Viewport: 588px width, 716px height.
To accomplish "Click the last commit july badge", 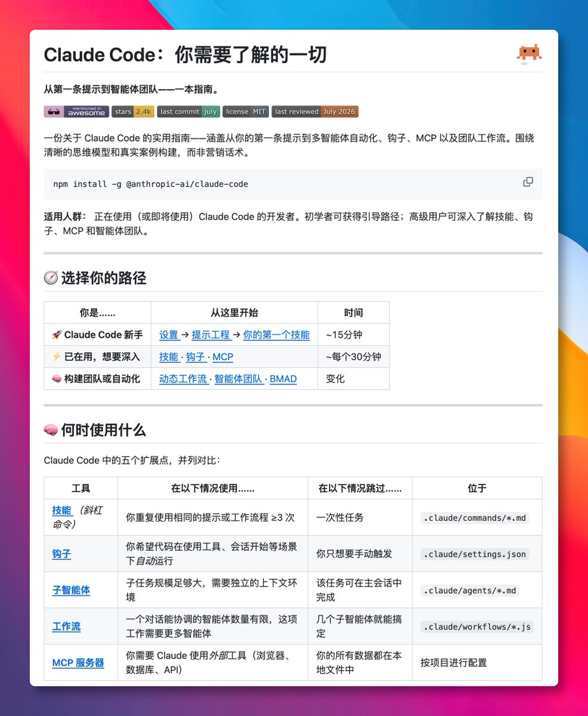I will (188, 112).
